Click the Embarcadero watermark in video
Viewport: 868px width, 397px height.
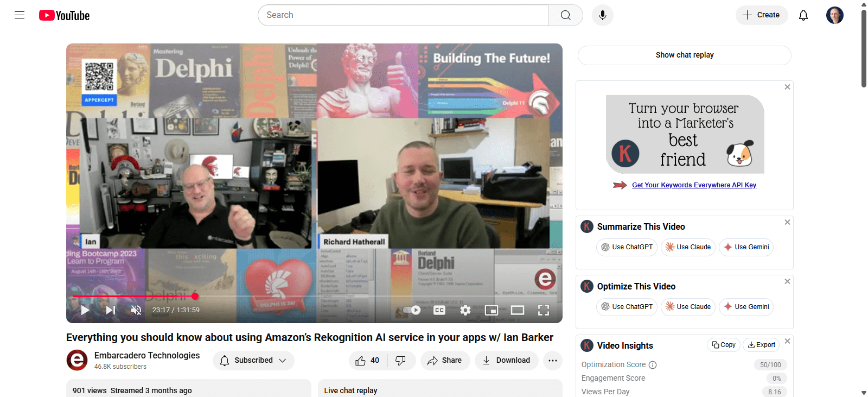click(x=545, y=279)
